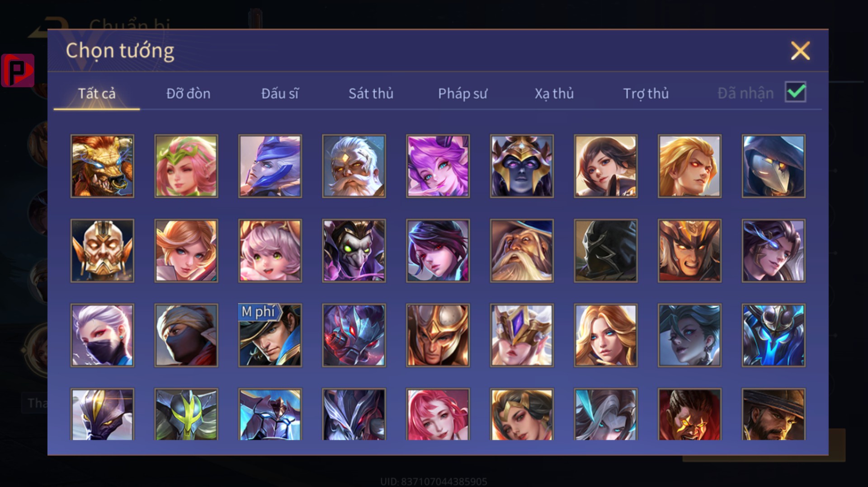Pick the masked white-haired ninja girl hero

point(102,335)
